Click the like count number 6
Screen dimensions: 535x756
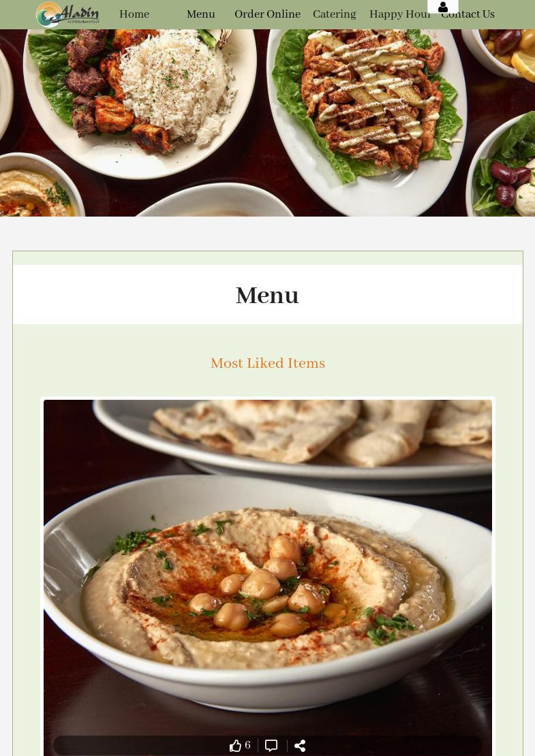pyautogui.click(x=247, y=745)
